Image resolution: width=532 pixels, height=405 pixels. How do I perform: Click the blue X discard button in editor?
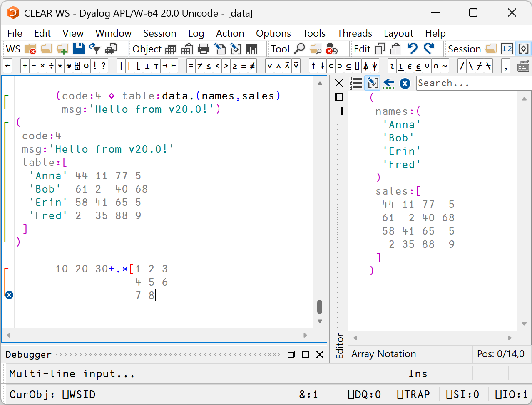[405, 84]
